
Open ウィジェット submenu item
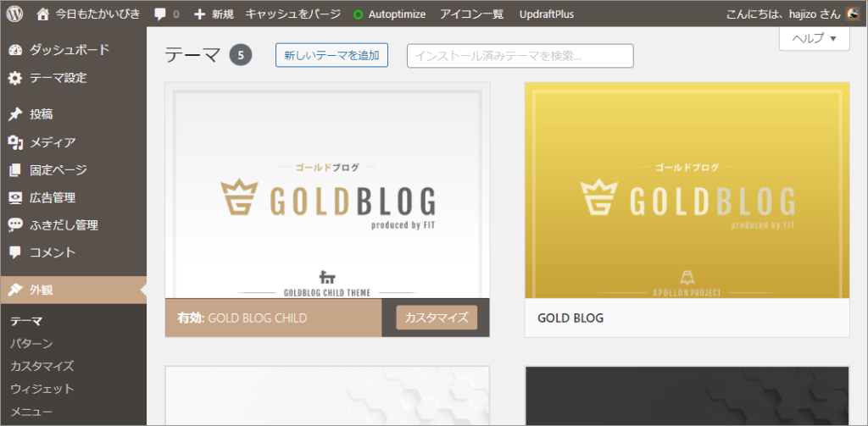[42, 389]
